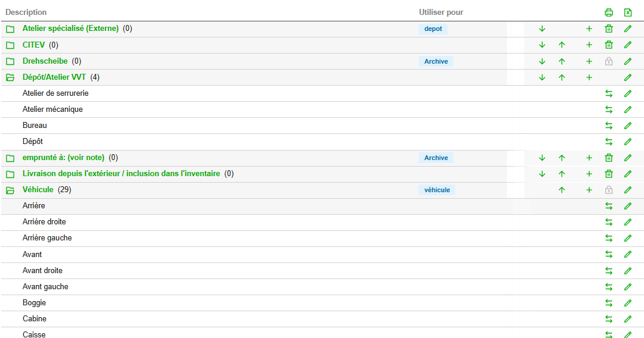Viewport: 644px width, 338px height.
Task: Collapse the Dépôt/Atelier VVT folder
Action: click(x=10, y=77)
